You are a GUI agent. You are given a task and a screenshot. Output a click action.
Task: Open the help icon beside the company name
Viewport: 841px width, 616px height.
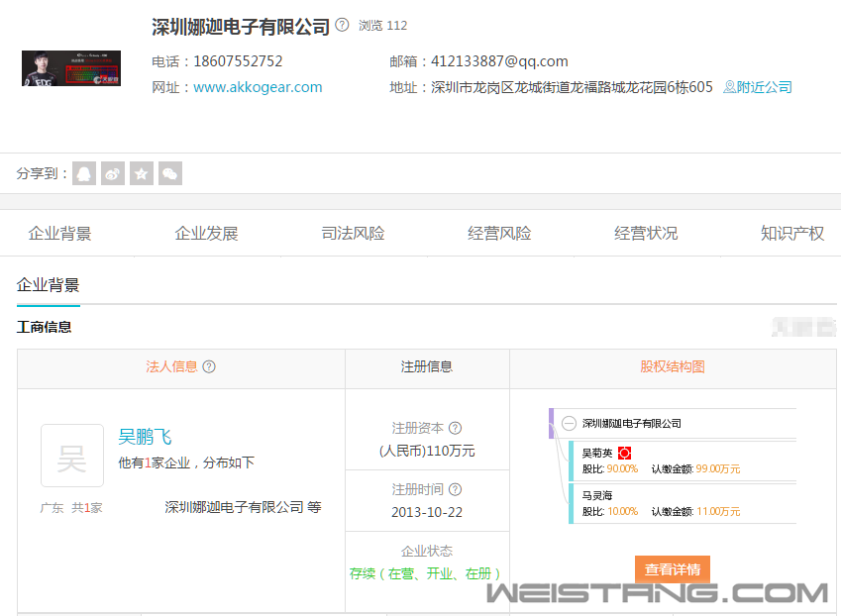pos(342,25)
